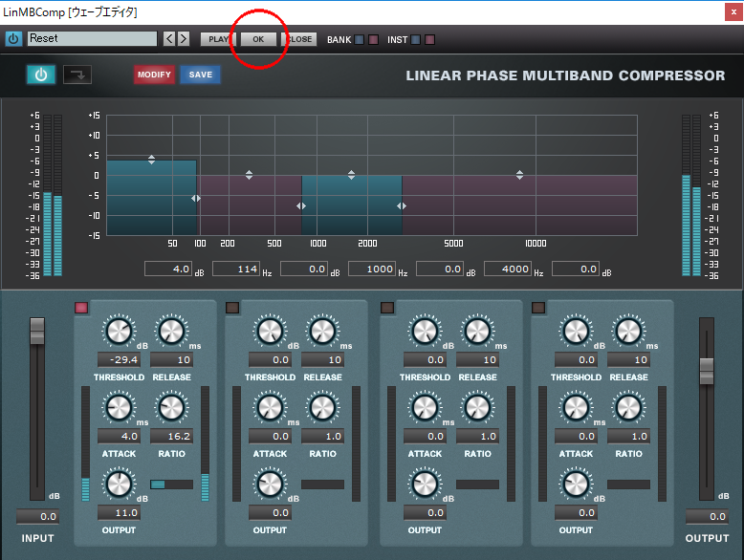Click the routing arrow icon beside power
The height and width of the screenshot is (560, 744).
[77, 75]
